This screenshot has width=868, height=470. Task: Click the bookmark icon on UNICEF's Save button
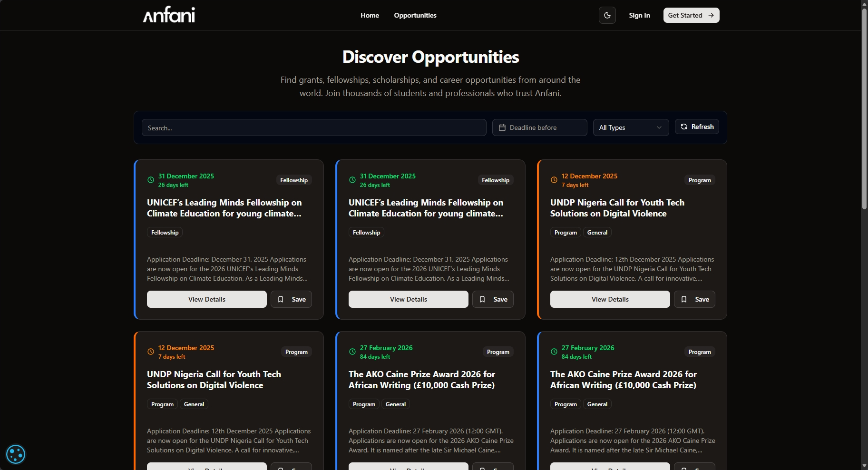point(281,299)
